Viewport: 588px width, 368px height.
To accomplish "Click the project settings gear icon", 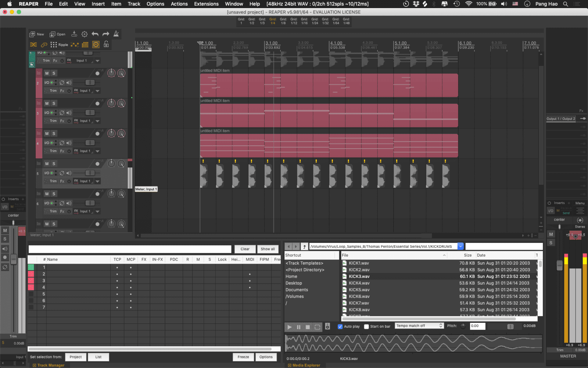I will pos(85,34).
